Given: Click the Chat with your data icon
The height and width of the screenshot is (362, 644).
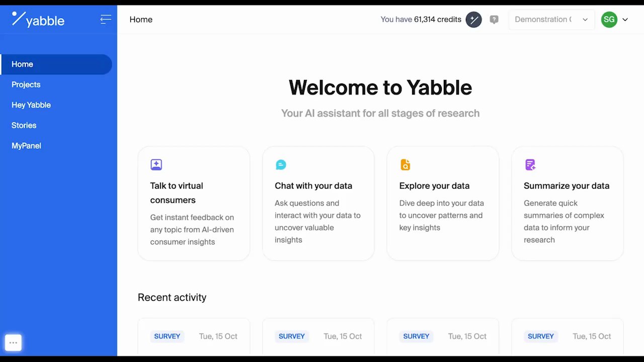Looking at the screenshot, I should [x=281, y=164].
